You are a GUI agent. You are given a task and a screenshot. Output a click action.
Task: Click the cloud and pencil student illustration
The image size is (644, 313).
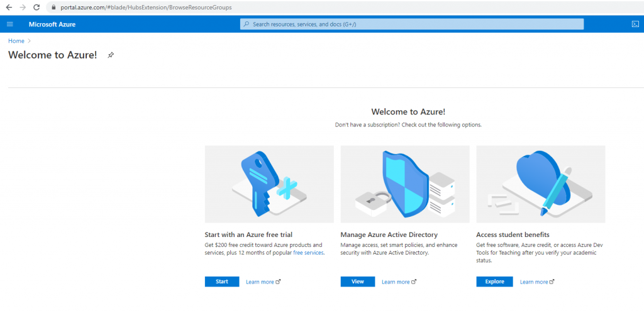541,184
